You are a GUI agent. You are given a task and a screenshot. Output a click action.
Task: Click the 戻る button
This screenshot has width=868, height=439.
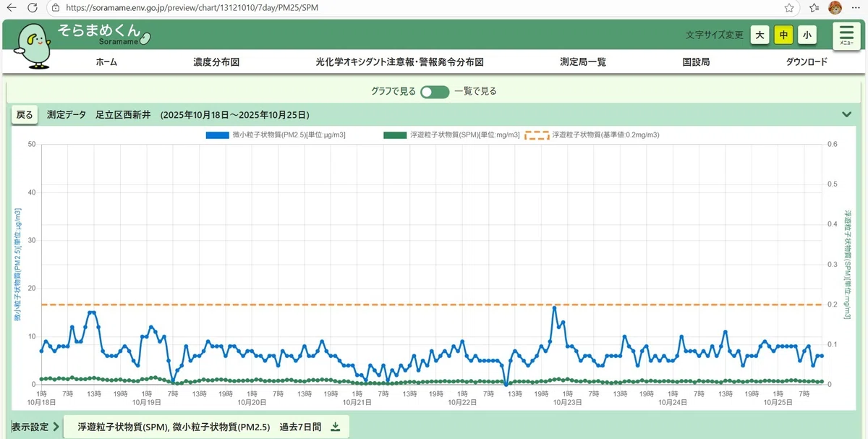click(25, 114)
